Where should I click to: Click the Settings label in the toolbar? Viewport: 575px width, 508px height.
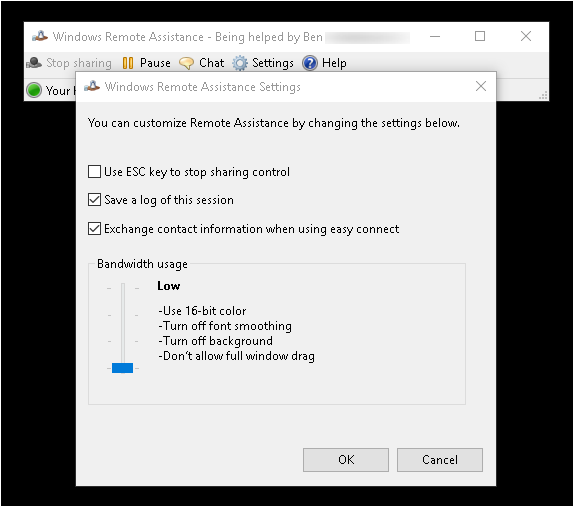tap(273, 63)
